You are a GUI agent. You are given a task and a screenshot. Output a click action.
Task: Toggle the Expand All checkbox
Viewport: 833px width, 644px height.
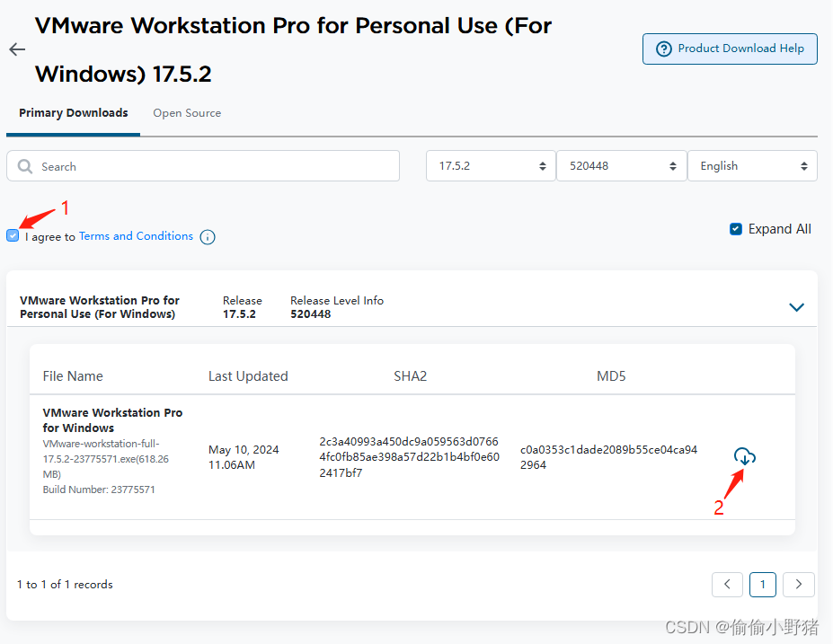tap(735, 229)
